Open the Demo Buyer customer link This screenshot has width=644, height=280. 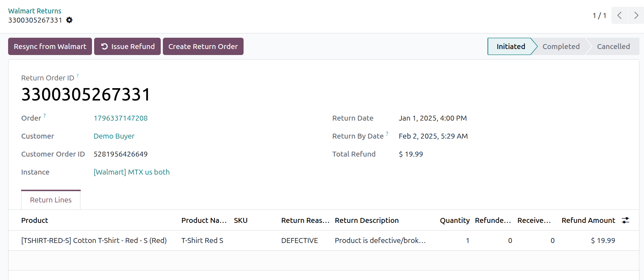(114, 136)
